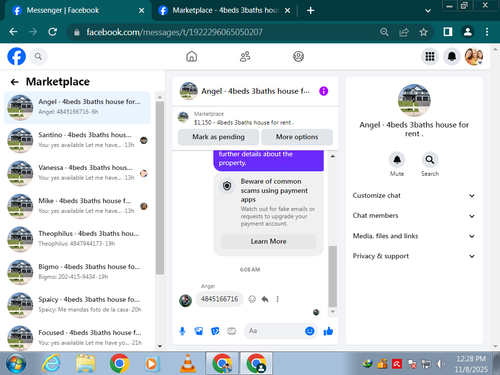Screen dimensions: 500x375
Task: Go to the Home feed icon
Action: click(x=191, y=56)
